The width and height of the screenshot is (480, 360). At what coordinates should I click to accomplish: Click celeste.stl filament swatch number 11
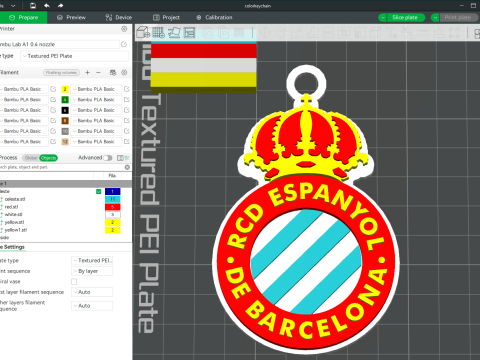(113, 199)
